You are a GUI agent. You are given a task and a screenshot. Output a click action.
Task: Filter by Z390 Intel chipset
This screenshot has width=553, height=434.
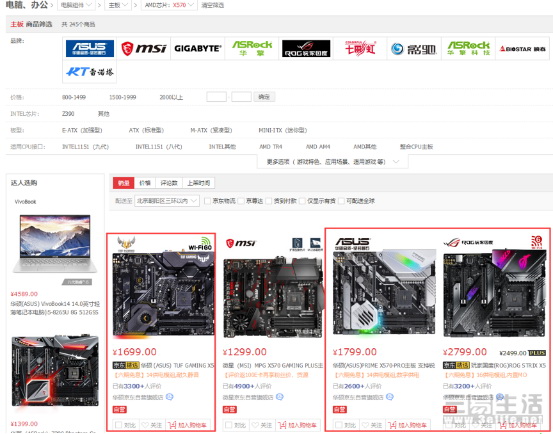click(68, 114)
